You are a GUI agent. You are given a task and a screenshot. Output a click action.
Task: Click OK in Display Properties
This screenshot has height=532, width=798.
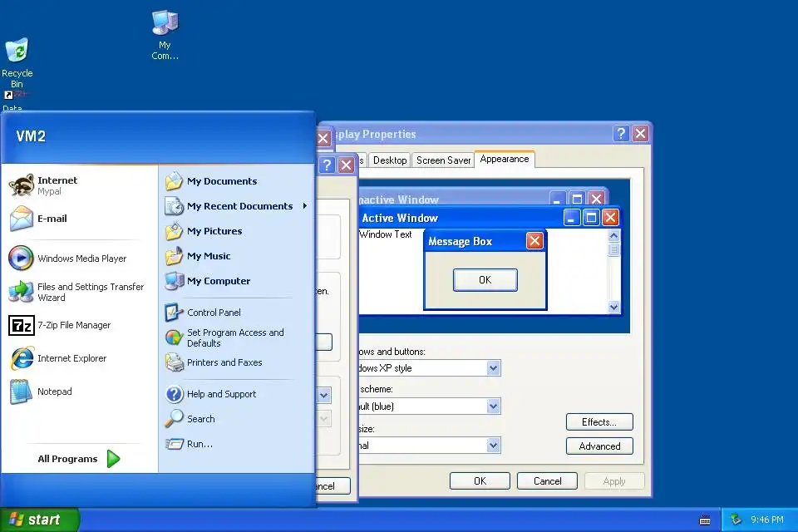[480, 481]
